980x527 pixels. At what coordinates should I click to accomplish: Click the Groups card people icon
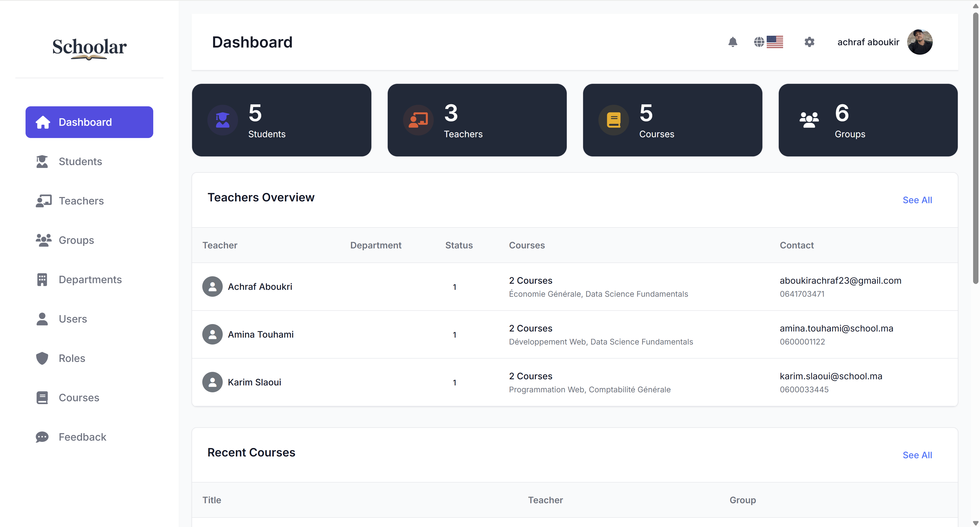click(809, 120)
